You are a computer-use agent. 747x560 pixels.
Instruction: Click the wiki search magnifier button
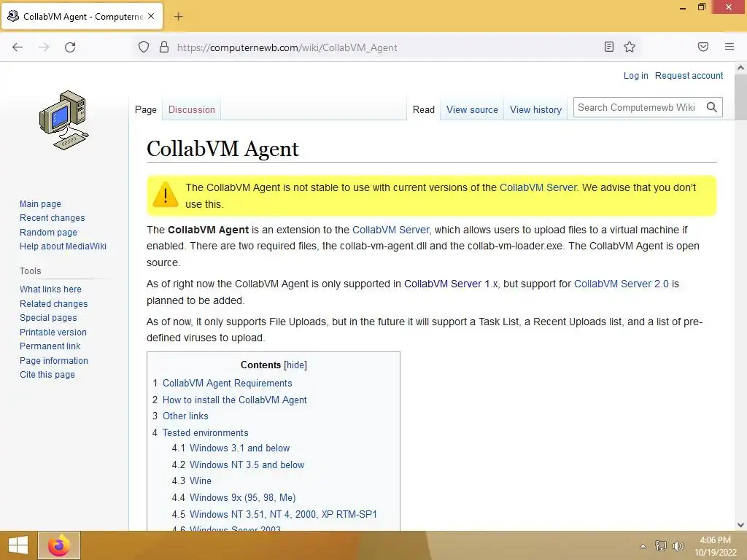point(712,108)
